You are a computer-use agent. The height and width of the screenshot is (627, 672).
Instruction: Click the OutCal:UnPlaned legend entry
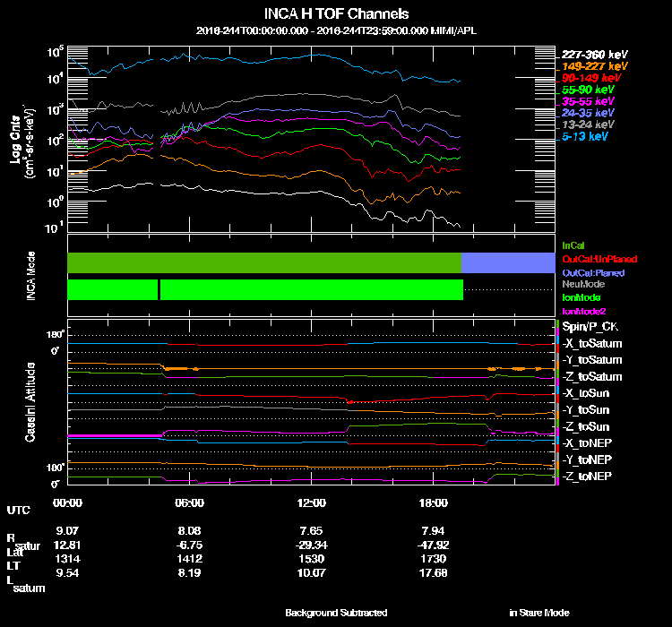tap(599, 259)
